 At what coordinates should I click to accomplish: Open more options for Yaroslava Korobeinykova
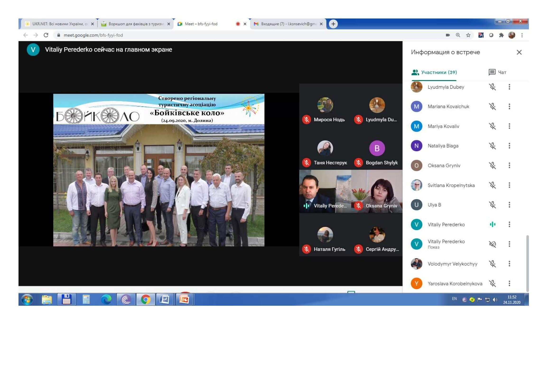(x=509, y=284)
